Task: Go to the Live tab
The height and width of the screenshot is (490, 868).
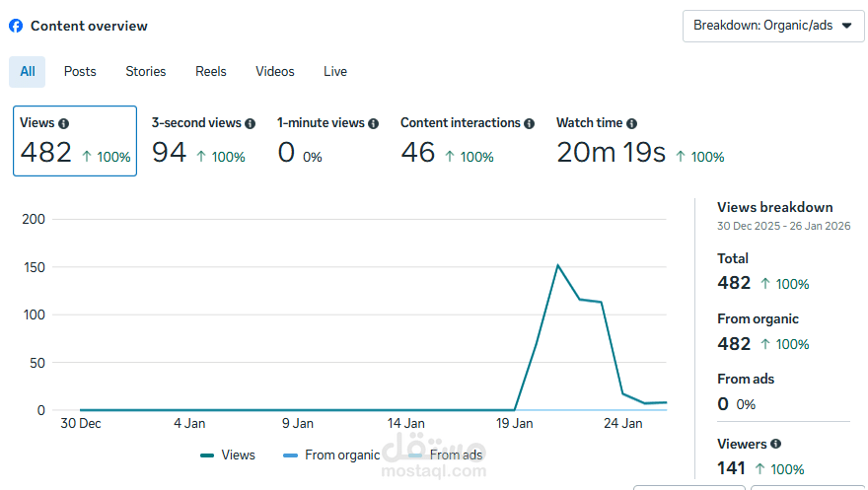Action: pyautogui.click(x=335, y=72)
